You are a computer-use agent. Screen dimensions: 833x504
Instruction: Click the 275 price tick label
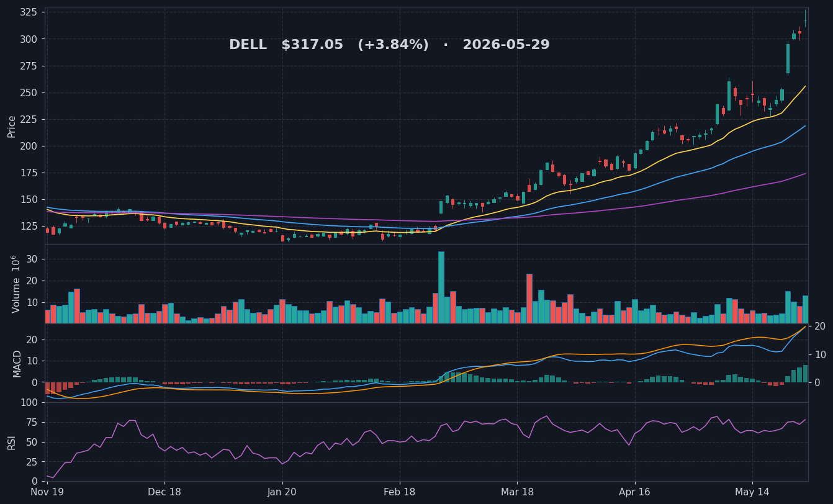pyautogui.click(x=29, y=66)
